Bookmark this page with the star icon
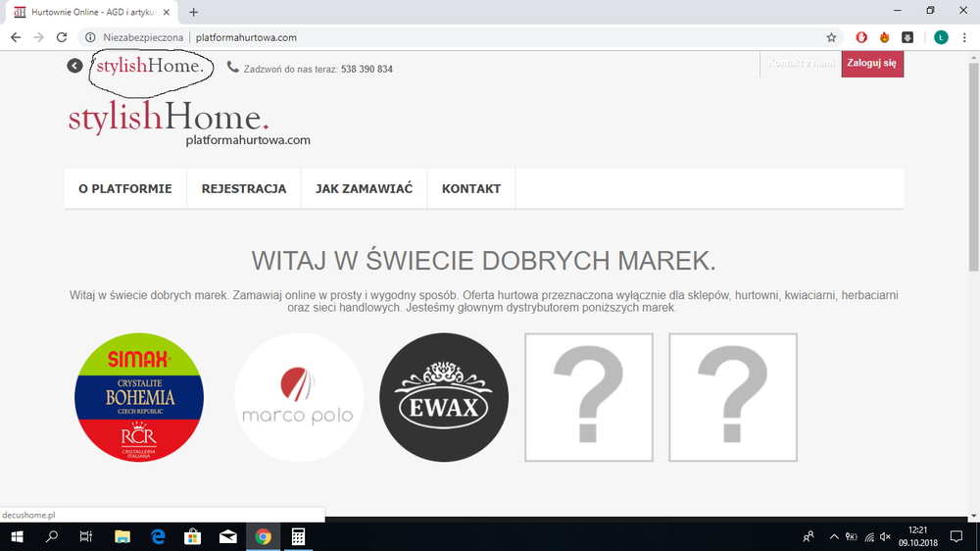The width and height of the screenshot is (980, 551). (831, 37)
